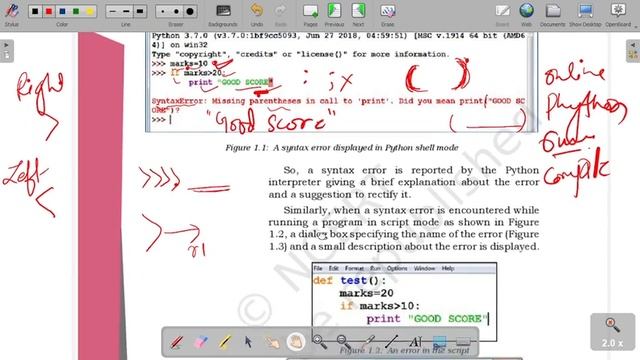Click the 'def test():' code line
Screen dimensions: 640x360
(349, 280)
